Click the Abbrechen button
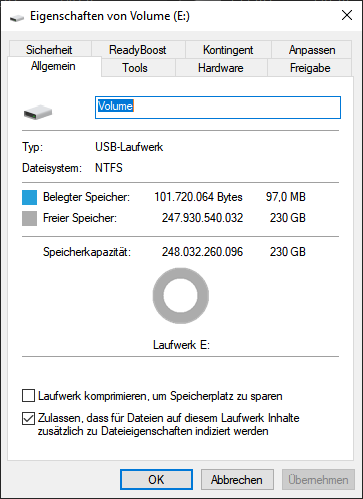The height and width of the screenshot is (499, 363). (x=237, y=479)
